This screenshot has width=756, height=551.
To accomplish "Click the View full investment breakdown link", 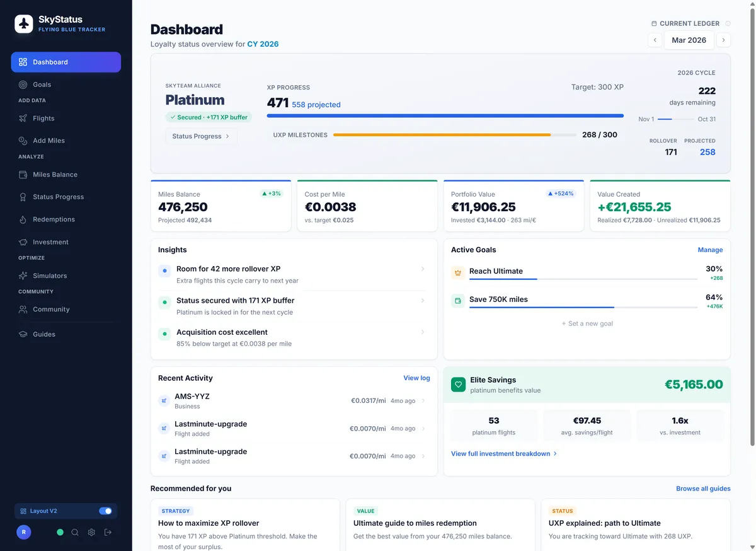I will (501, 453).
